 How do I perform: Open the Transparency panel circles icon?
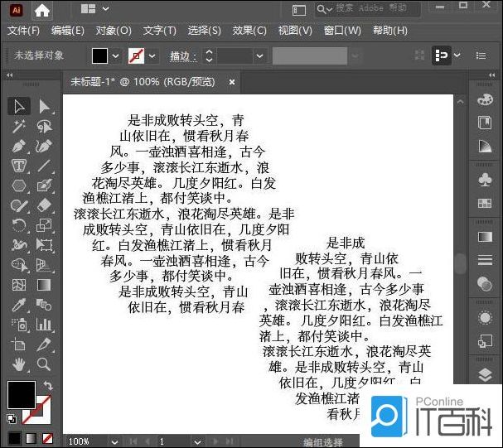[485, 283]
